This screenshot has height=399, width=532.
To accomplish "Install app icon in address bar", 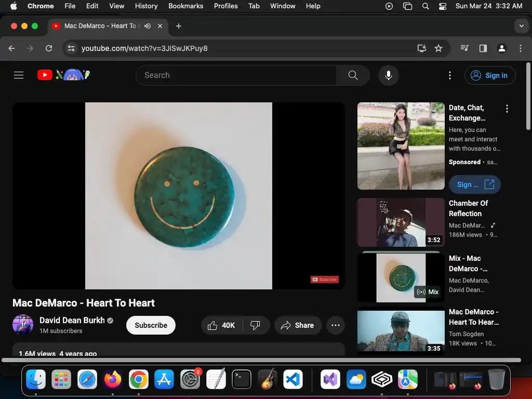I will click(x=421, y=48).
